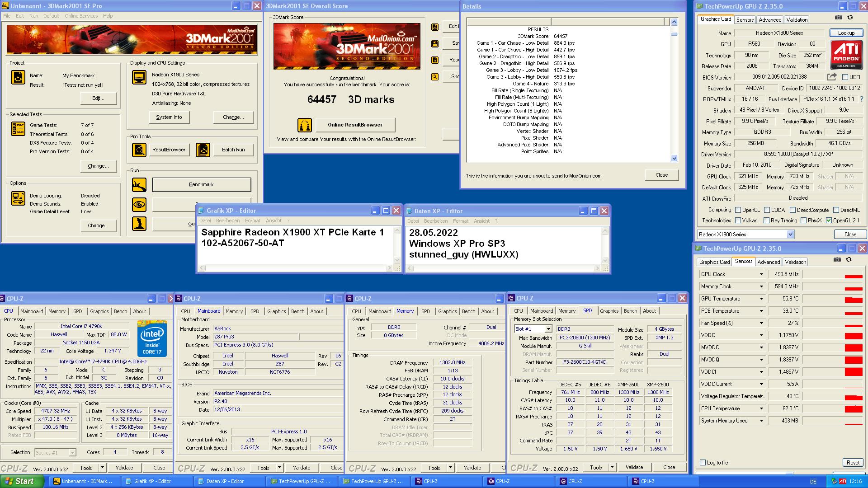The image size is (868, 488).
Task: Click the Options looping icon
Action: click(x=18, y=198)
